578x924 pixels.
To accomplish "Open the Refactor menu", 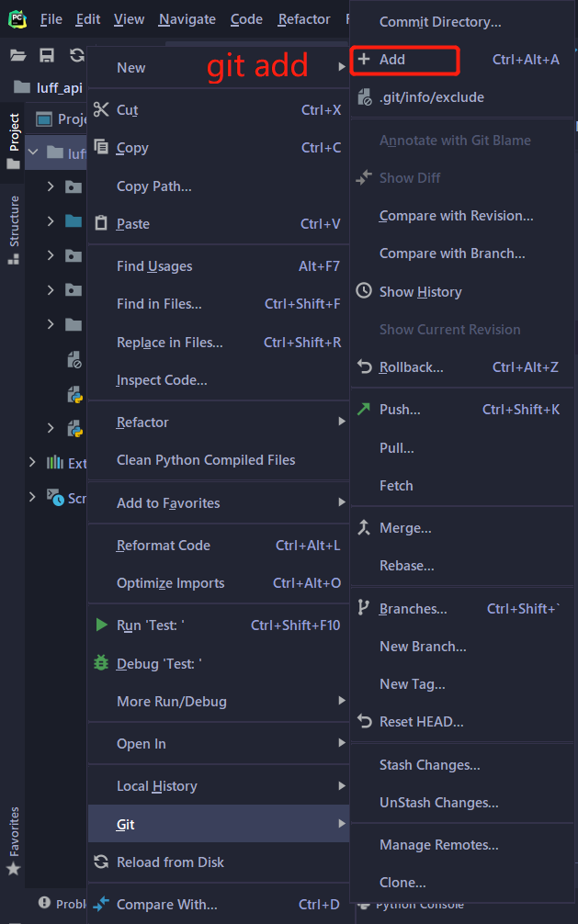I will click(304, 19).
